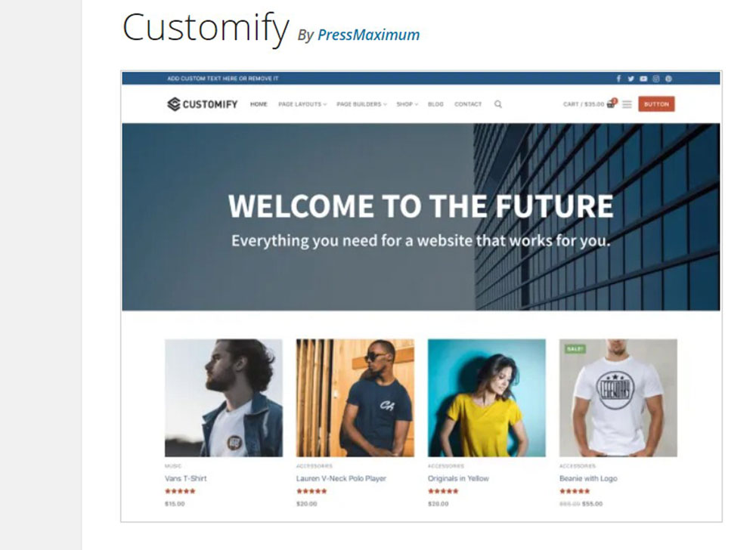
Task: Open the search magnifier icon
Action: tap(498, 104)
